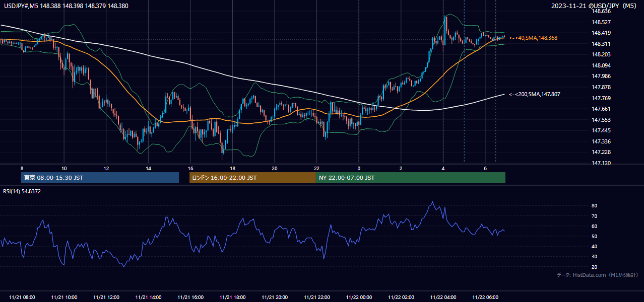Click the bottom time label 11/21 20:00
The width and height of the screenshot is (644, 302).
[x=275, y=297]
